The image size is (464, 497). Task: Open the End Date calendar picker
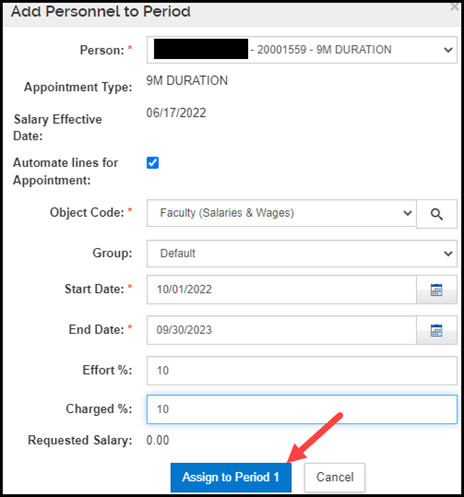[436, 330]
